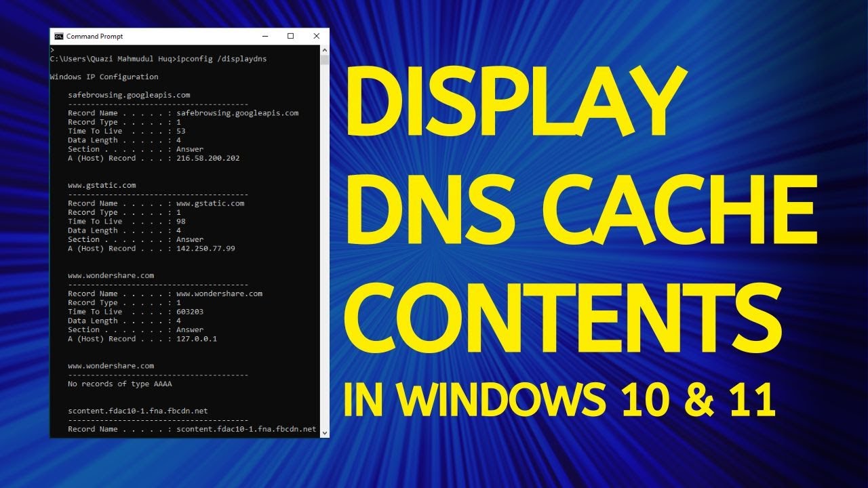Click the 'Time To Live' value 98
The height and width of the screenshot is (488, 868).
click(181, 221)
